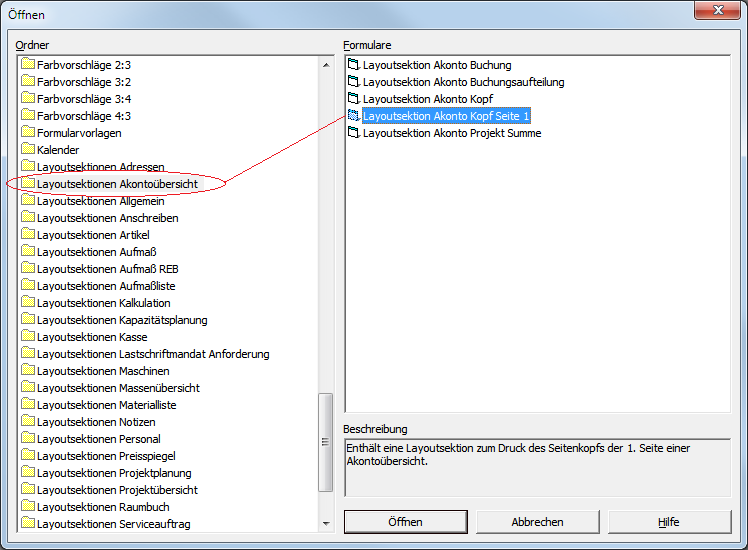
Task: Click folder icon of Farbvorschläge 2:3
Action: coord(28,64)
